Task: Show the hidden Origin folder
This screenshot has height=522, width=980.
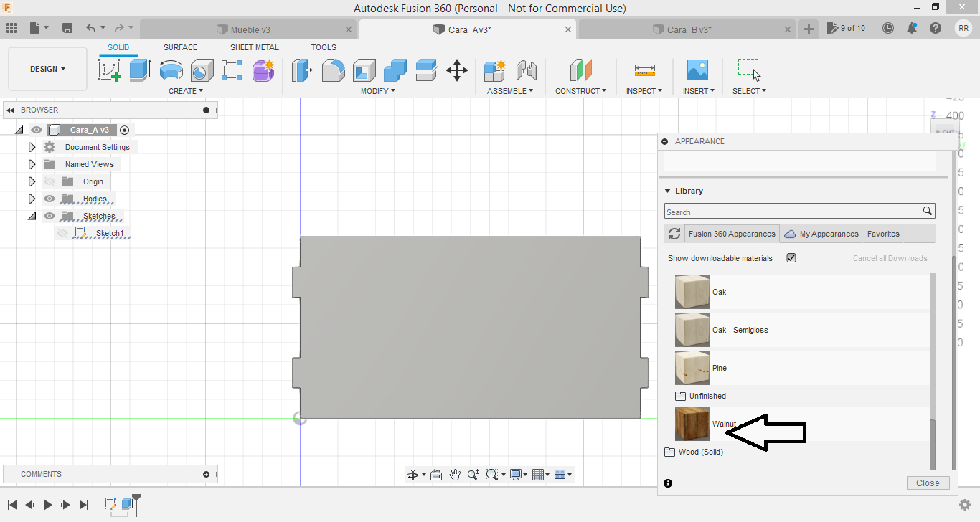Action: (x=50, y=181)
